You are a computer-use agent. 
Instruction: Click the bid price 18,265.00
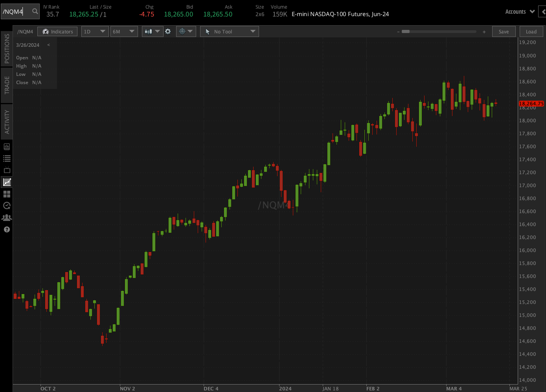(178, 14)
